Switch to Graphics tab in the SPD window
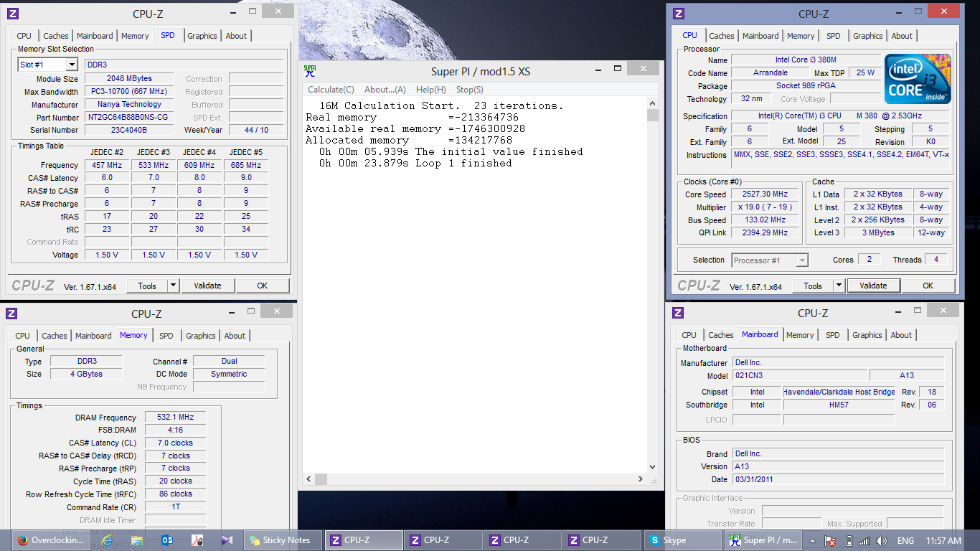 [202, 36]
